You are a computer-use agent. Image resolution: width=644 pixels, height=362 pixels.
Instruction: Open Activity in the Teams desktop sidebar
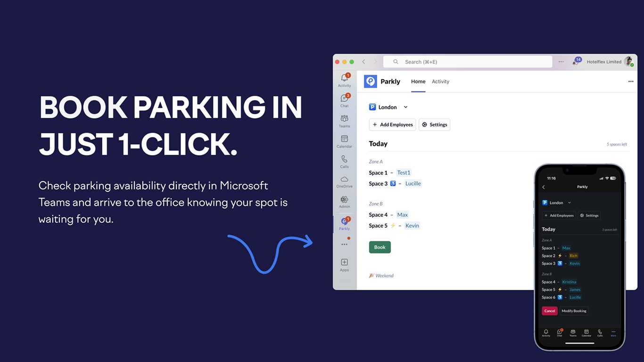345,80
